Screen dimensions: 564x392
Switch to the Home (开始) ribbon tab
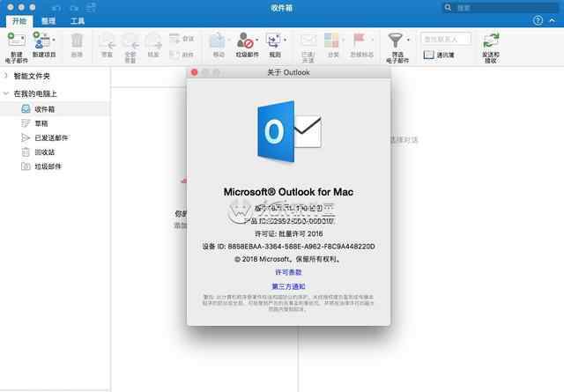pos(19,21)
